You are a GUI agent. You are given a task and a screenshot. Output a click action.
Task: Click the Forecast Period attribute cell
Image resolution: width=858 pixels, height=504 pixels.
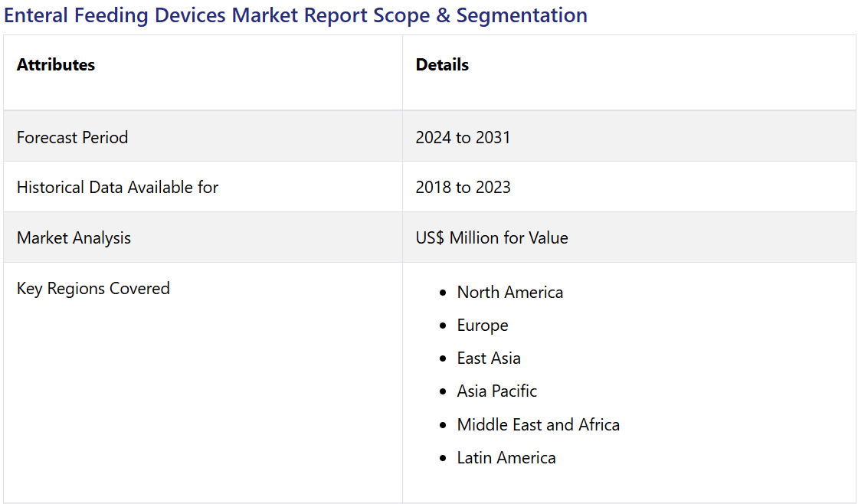pyautogui.click(x=72, y=137)
